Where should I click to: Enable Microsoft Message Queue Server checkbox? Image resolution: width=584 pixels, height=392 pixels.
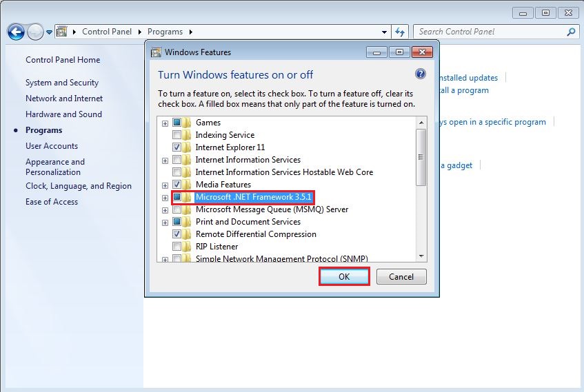coord(177,209)
